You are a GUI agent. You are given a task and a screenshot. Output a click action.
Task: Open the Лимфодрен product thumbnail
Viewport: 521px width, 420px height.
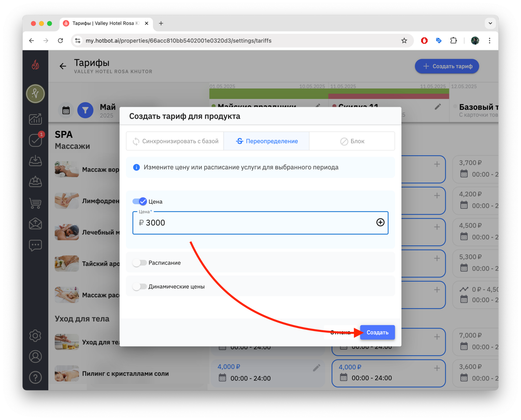(x=67, y=201)
